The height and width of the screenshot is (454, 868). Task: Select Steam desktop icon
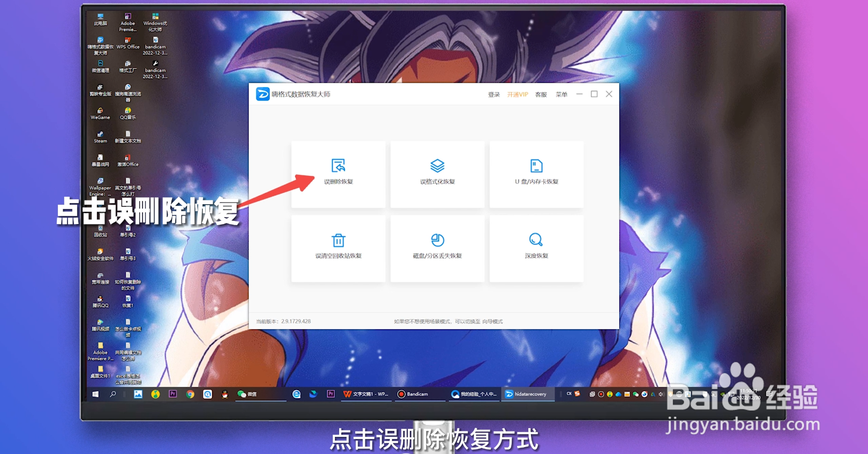[100, 137]
